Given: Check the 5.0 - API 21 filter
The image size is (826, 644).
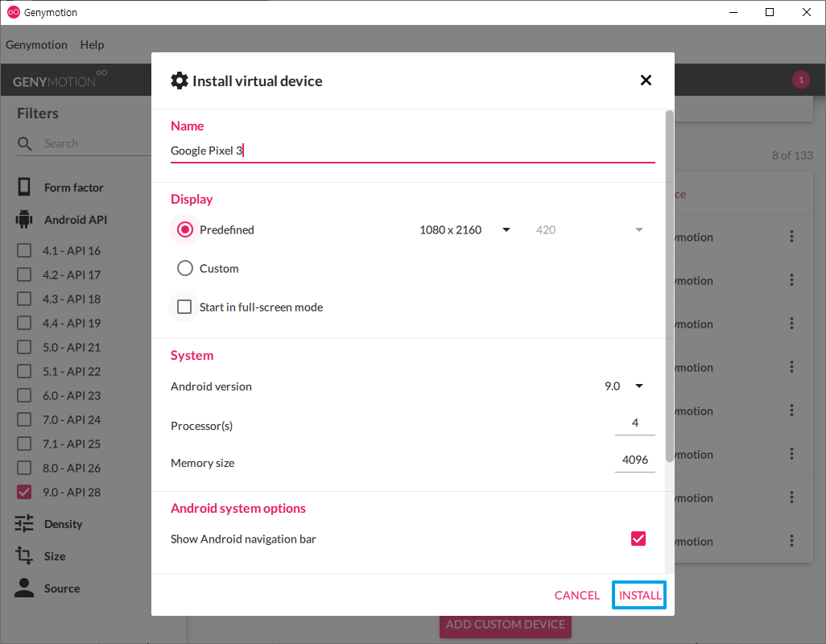Looking at the screenshot, I should point(24,347).
